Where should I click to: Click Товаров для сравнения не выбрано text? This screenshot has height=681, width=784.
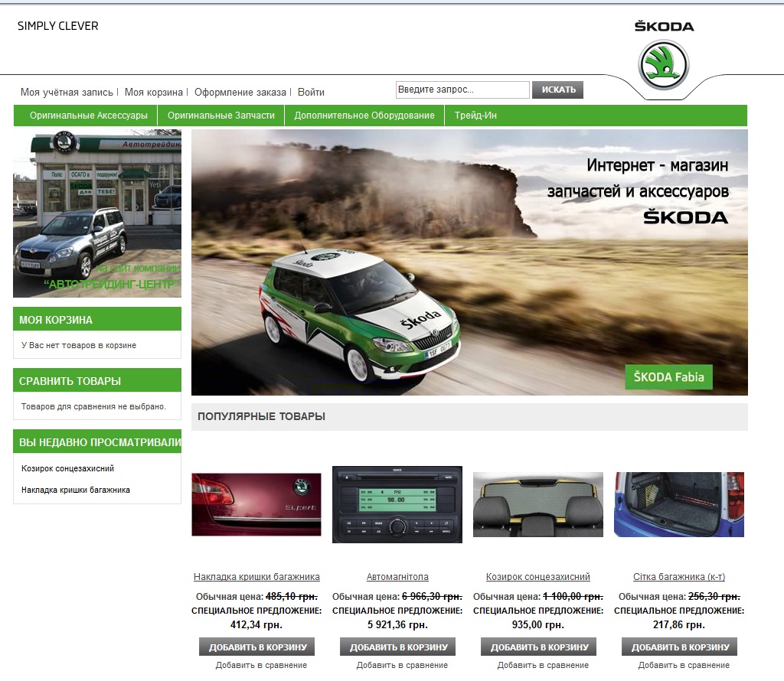(93, 407)
